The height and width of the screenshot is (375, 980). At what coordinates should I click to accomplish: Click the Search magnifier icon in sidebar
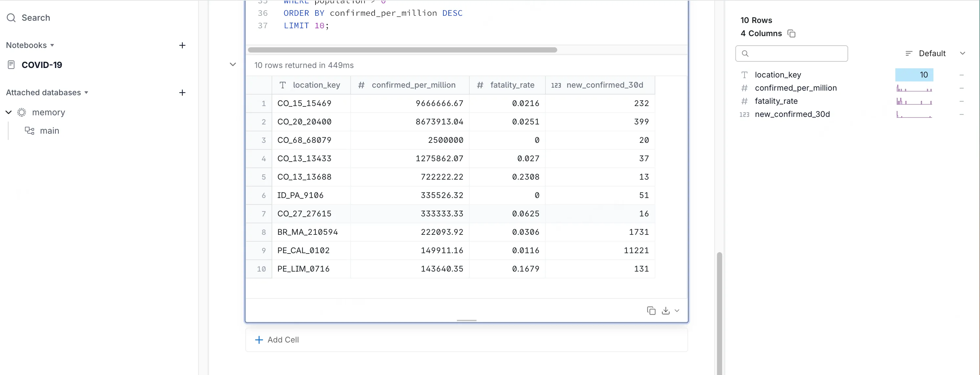coord(11,18)
